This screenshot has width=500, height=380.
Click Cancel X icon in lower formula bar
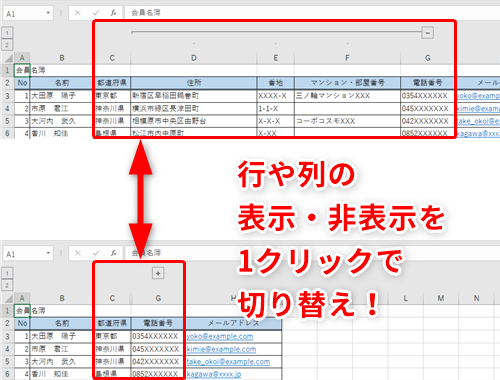click(x=78, y=253)
